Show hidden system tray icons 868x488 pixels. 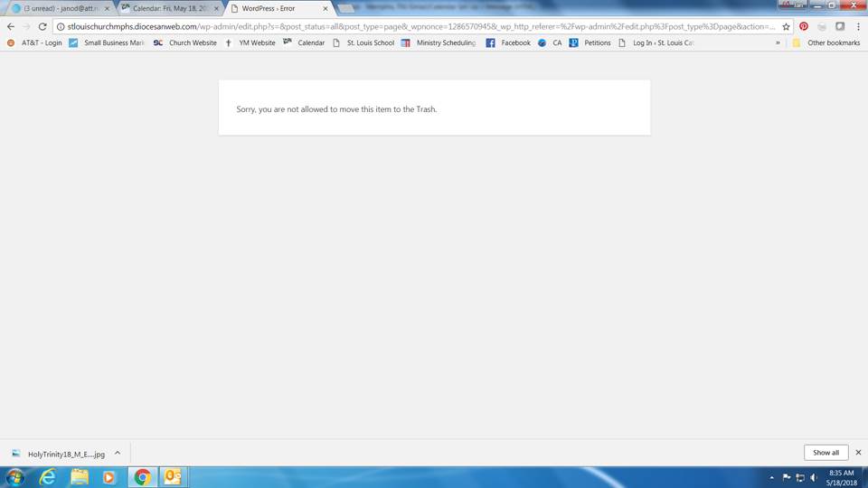click(771, 477)
